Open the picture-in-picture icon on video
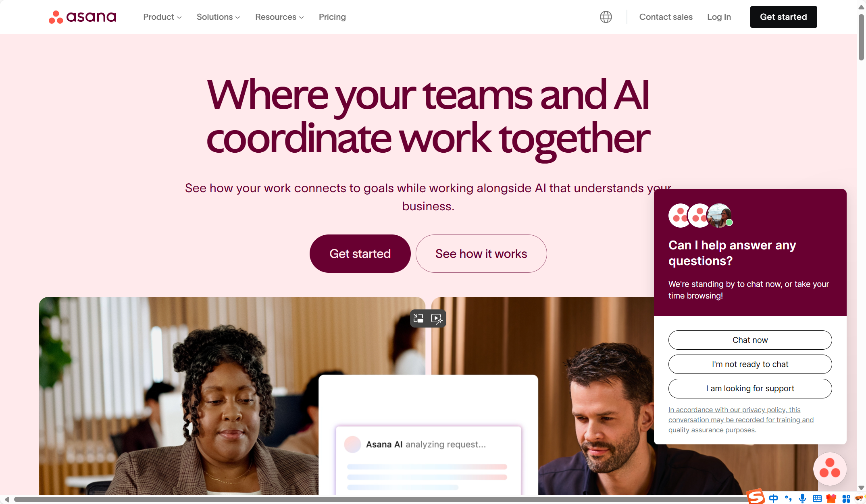866x504 pixels. pyautogui.click(x=418, y=318)
